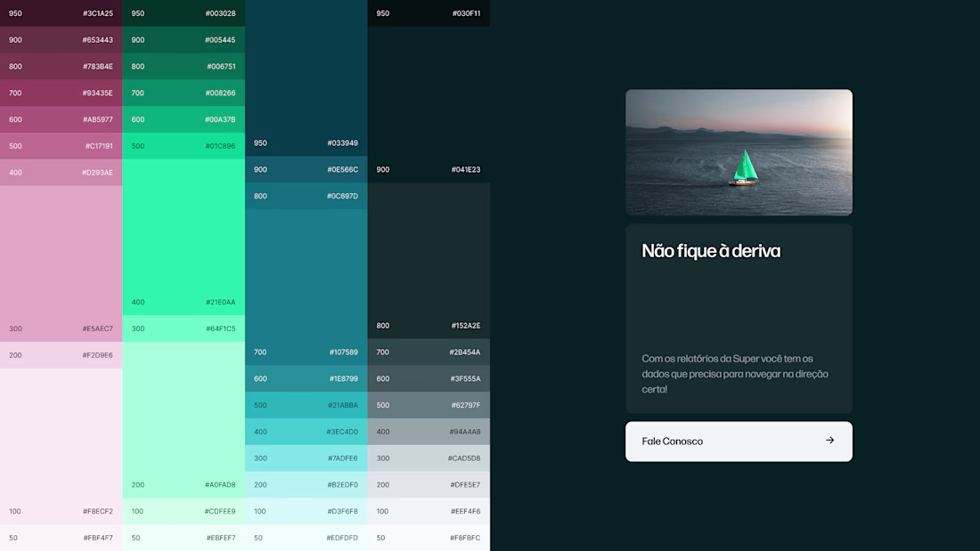This screenshot has width=980, height=551.
Task: Pick the green 500 swatch #01C896
Action: click(184, 146)
